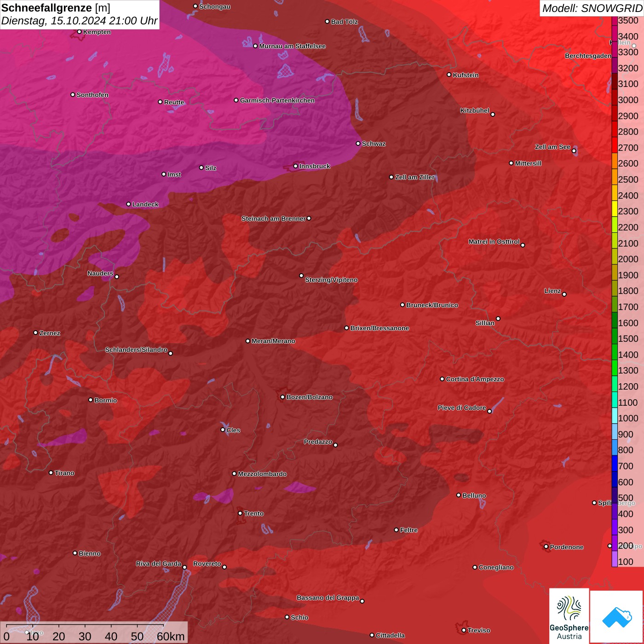Click the Zell am Ziller label
Viewport: 644px width, 644px height.
tap(415, 177)
